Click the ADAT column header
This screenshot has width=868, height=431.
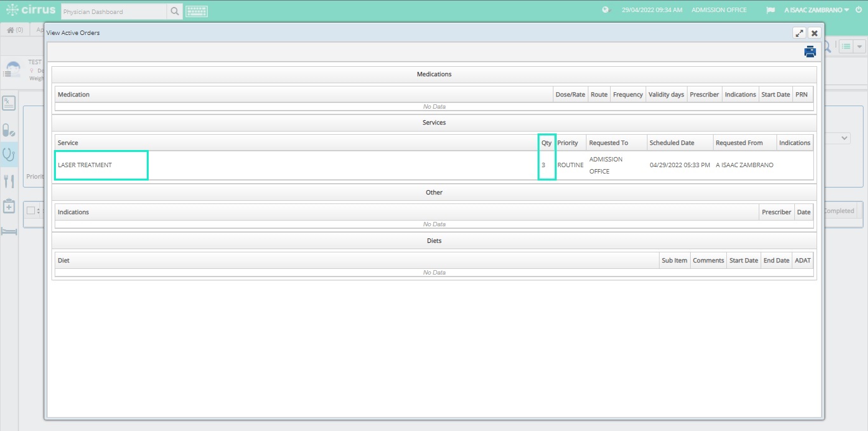(x=803, y=261)
